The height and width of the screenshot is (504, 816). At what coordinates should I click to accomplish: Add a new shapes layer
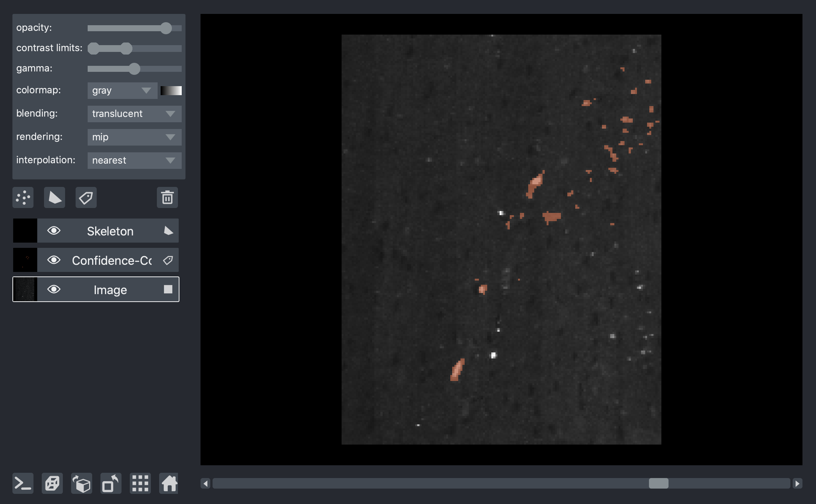click(x=55, y=197)
